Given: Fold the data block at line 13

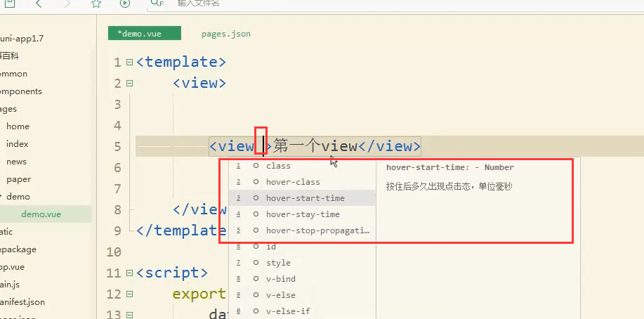Looking at the screenshot, I should click(130, 315).
